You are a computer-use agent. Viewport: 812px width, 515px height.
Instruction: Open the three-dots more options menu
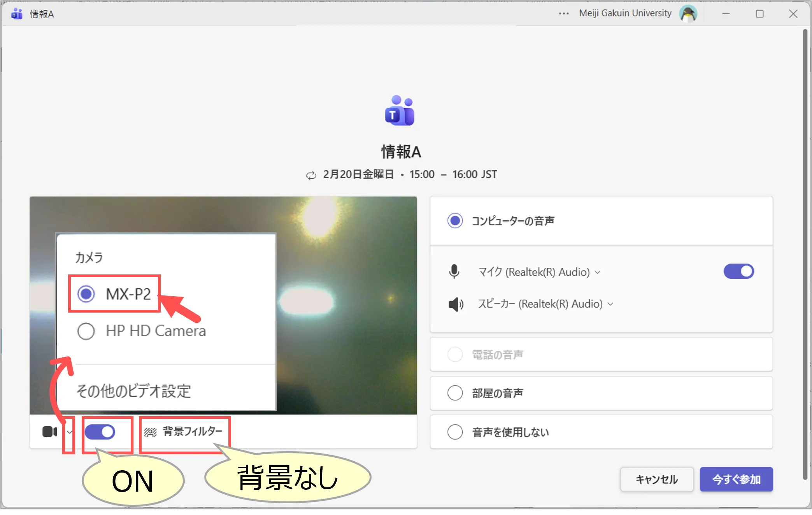point(563,14)
